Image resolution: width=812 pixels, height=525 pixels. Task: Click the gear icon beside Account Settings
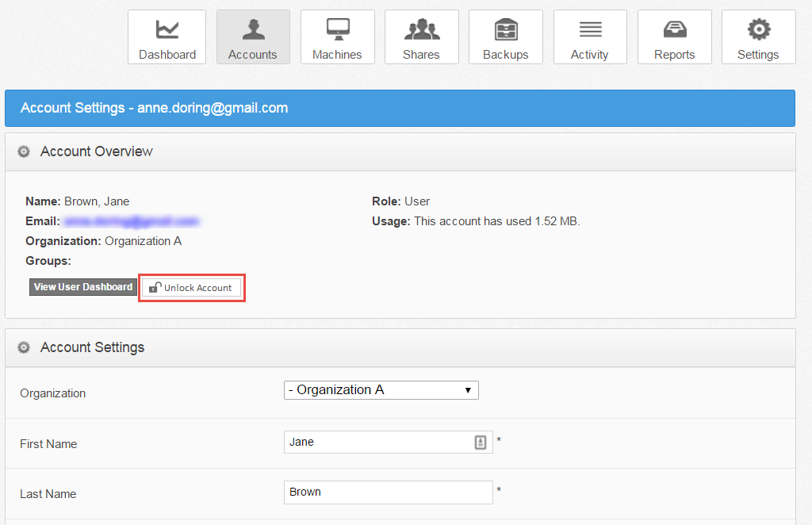[23, 347]
